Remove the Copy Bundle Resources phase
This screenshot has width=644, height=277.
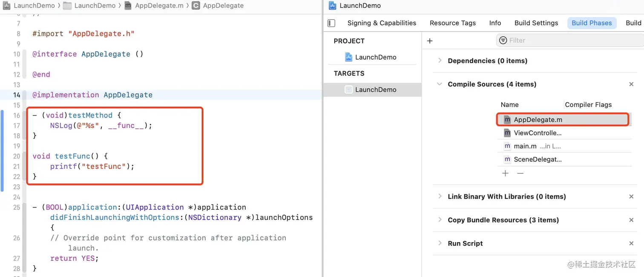click(631, 220)
